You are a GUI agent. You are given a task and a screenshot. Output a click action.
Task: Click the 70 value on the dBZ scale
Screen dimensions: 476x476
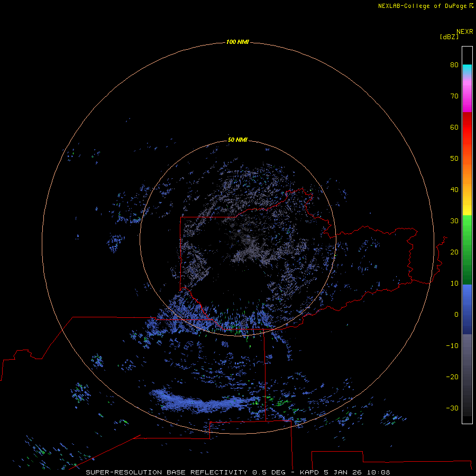coord(454,96)
